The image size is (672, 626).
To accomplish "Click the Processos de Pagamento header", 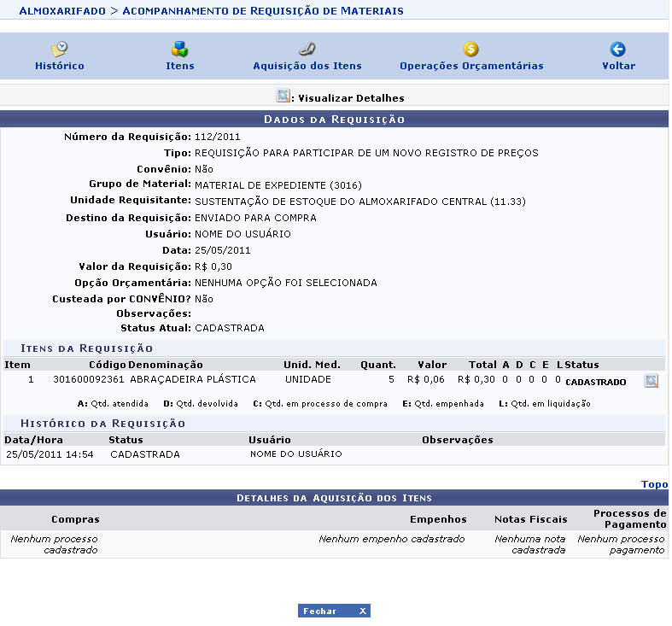I will [629, 518].
